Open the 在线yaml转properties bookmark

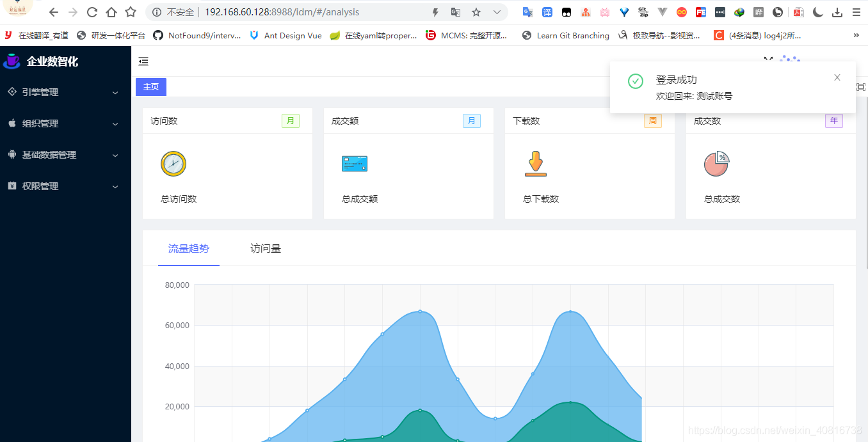(x=373, y=36)
